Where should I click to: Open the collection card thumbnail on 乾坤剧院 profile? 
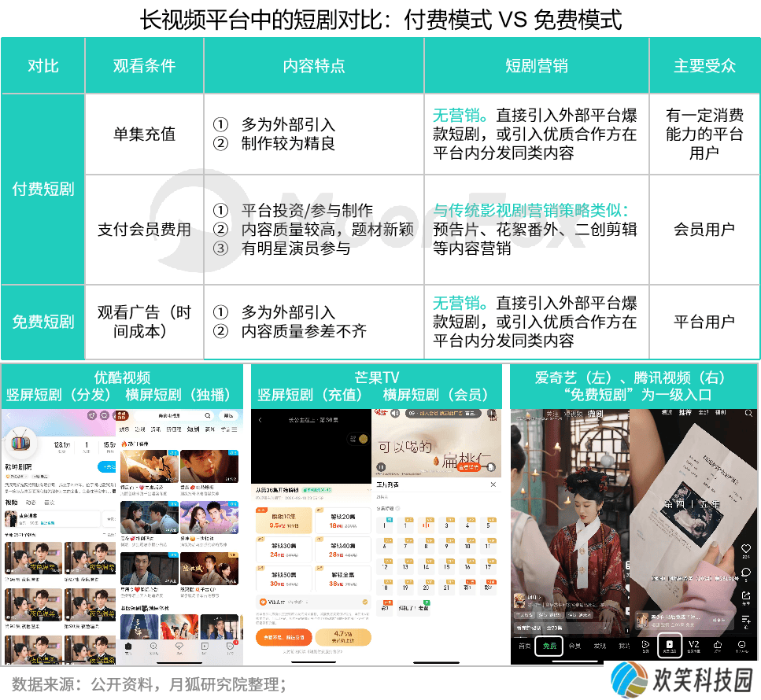tap(11, 519)
